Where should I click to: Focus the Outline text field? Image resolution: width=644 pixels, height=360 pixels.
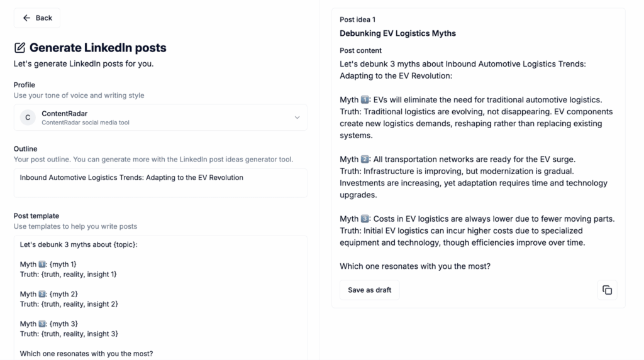point(160,182)
